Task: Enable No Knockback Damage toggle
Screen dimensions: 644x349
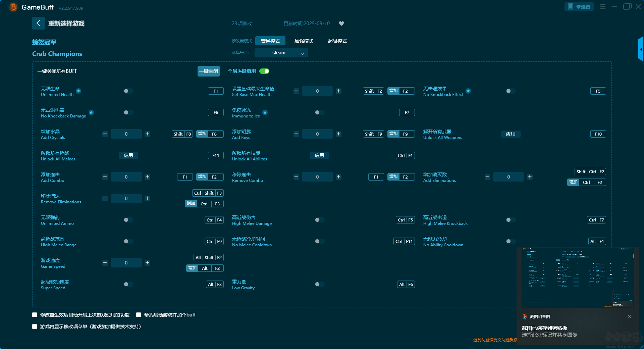Action: (128, 112)
